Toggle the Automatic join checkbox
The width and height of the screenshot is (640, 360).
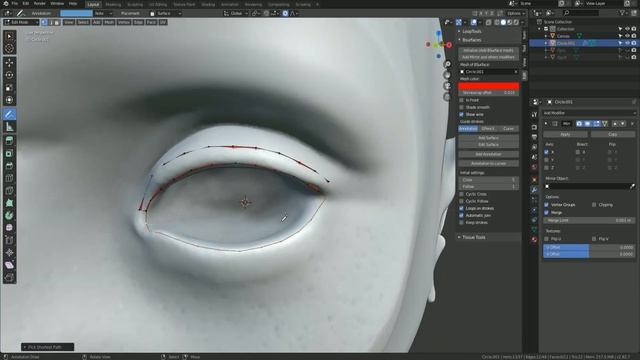click(x=462, y=216)
